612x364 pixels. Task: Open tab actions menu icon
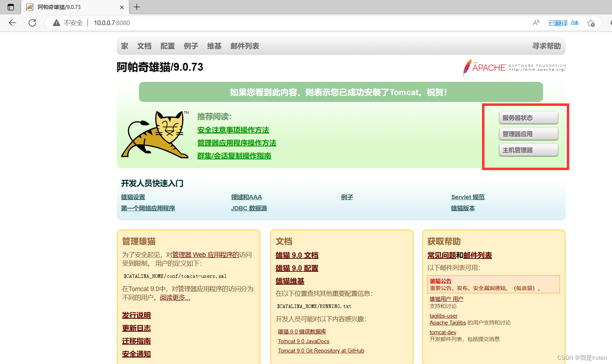[11, 7]
